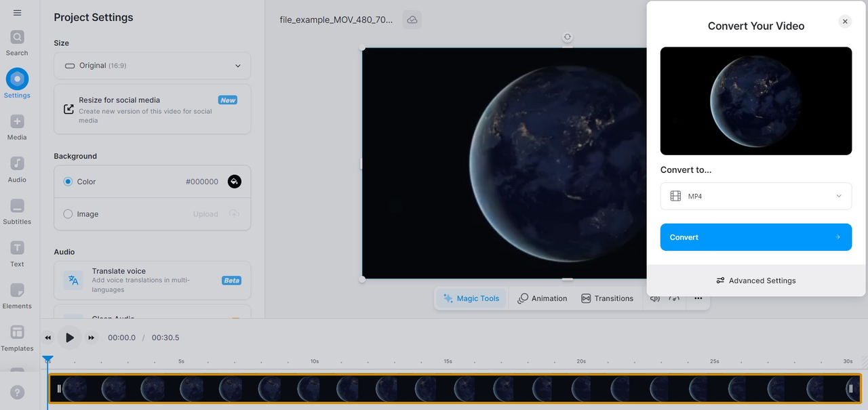Open the background color paint bucket
This screenshot has height=410, width=868.
[234, 182]
